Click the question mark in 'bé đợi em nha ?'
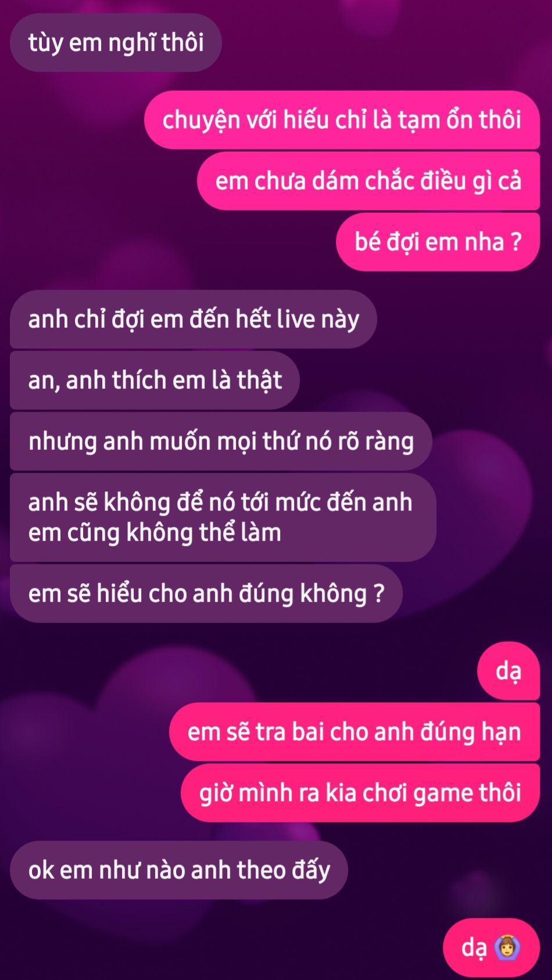The width and height of the screenshot is (552, 980). (x=516, y=241)
